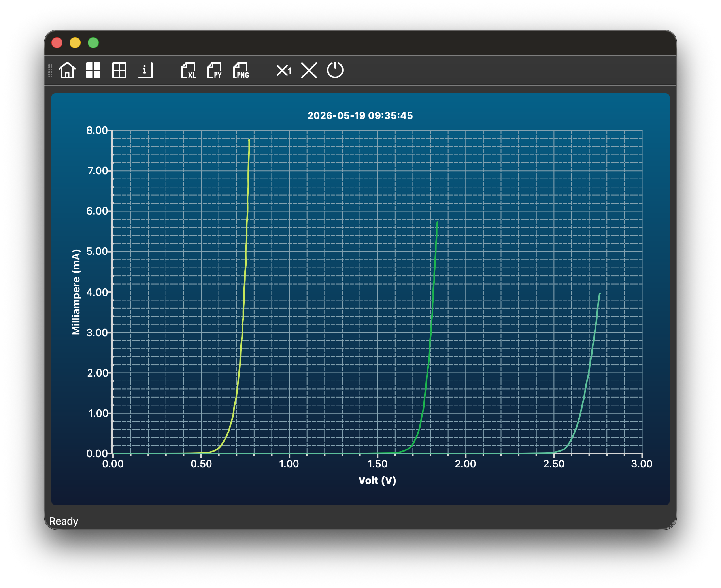The height and width of the screenshot is (588, 721).
Task: Click the Ready status bar text
Action: pyautogui.click(x=64, y=521)
